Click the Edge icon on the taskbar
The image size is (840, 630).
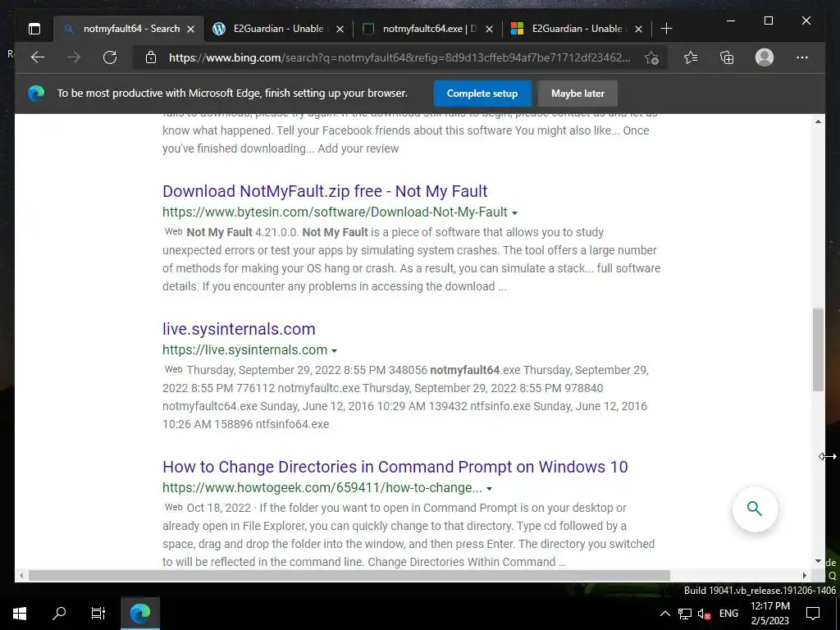coord(140,614)
